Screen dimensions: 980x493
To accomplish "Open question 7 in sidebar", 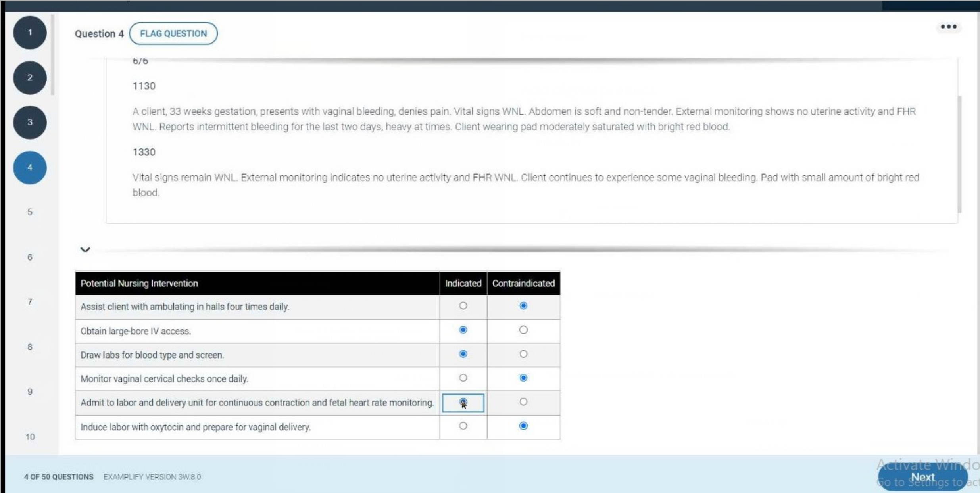I will 30,302.
